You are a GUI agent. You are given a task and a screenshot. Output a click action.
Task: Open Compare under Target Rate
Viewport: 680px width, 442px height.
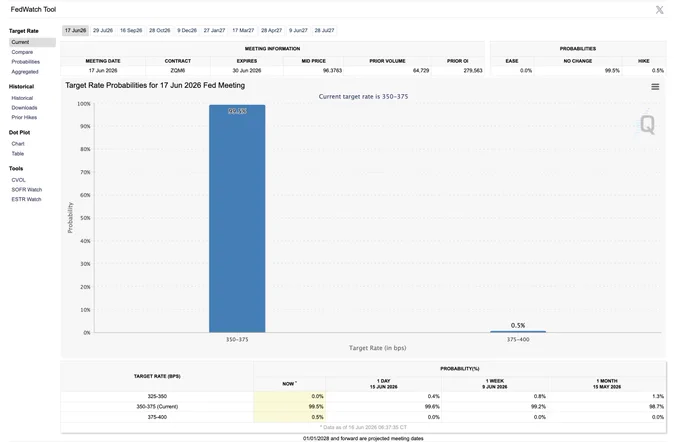click(x=22, y=52)
